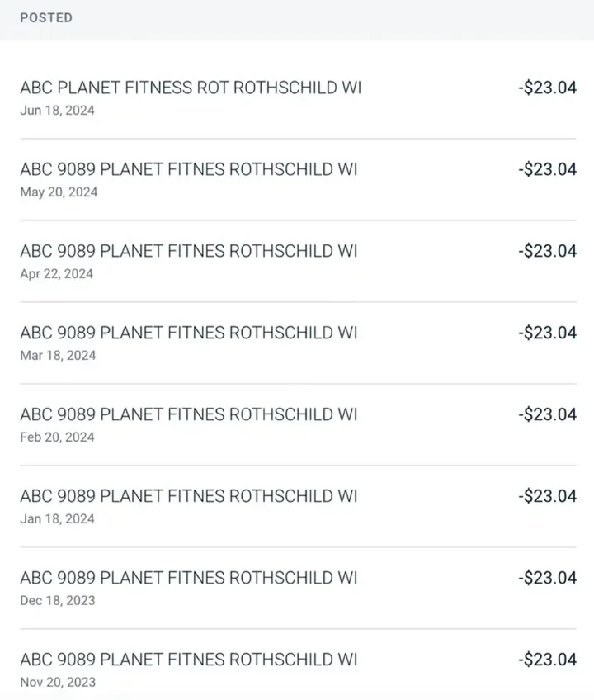Select the transaction dated Apr 22, 2024

pos(297,262)
